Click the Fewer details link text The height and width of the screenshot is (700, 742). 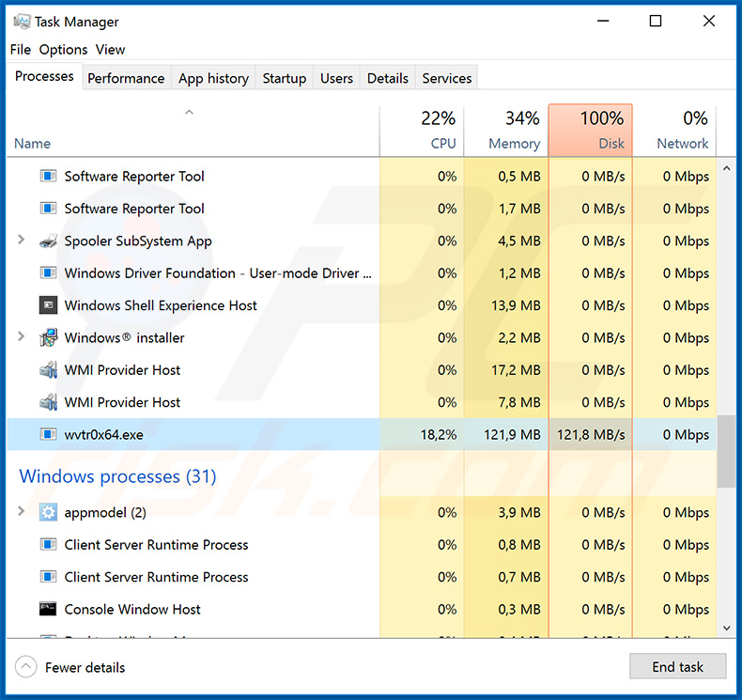85,667
